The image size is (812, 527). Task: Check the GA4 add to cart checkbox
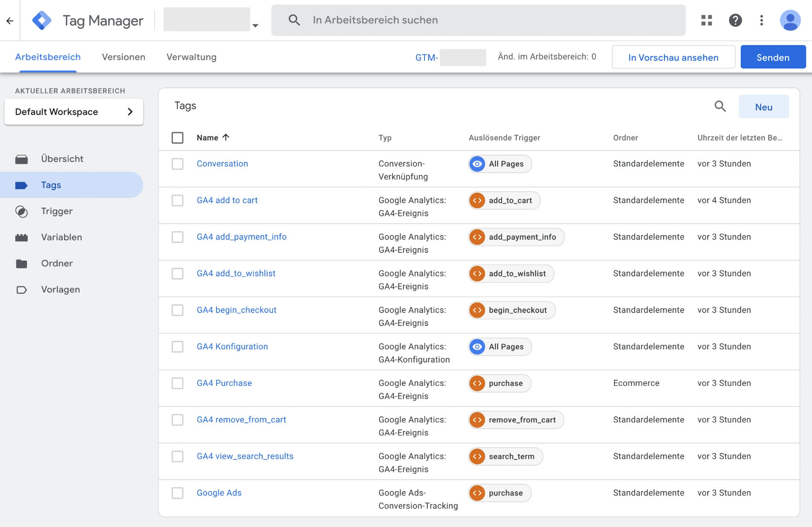click(178, 200)
